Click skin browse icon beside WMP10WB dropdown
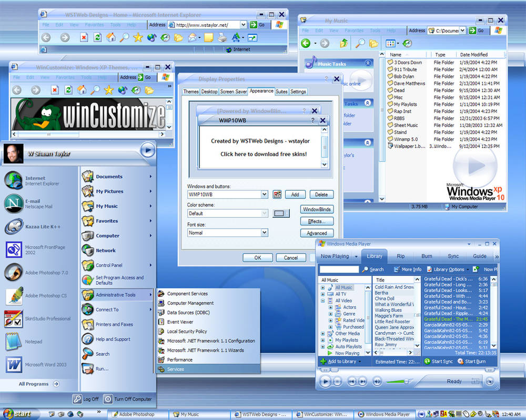 click(277, 194)
